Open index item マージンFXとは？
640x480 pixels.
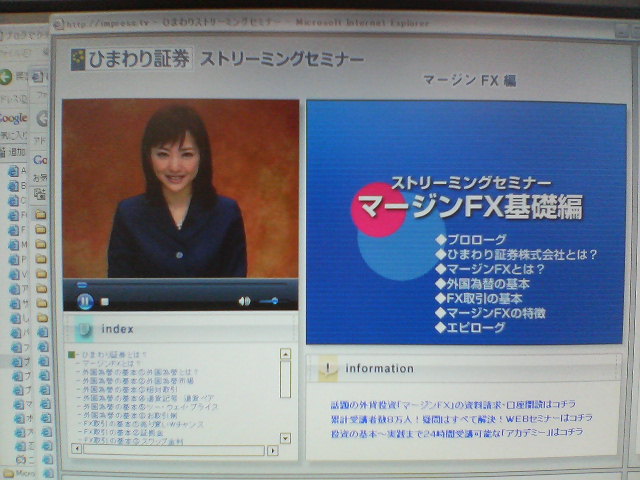pos(111,363)
